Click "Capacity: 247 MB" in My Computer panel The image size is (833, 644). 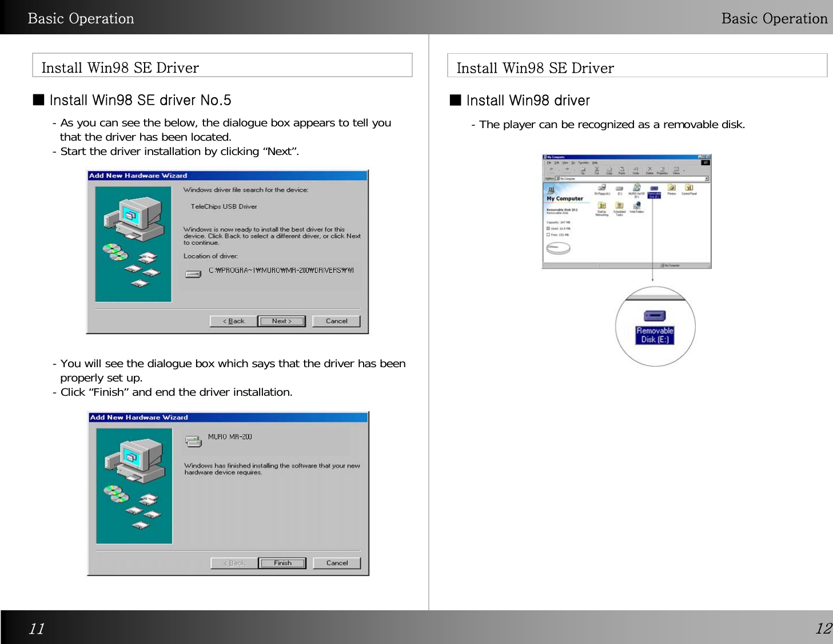(558, 222)
